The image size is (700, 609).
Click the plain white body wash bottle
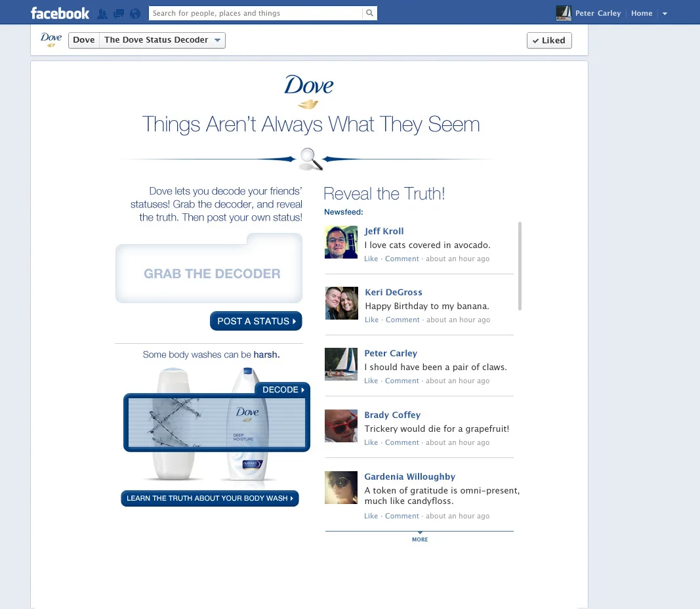(174, 424)
